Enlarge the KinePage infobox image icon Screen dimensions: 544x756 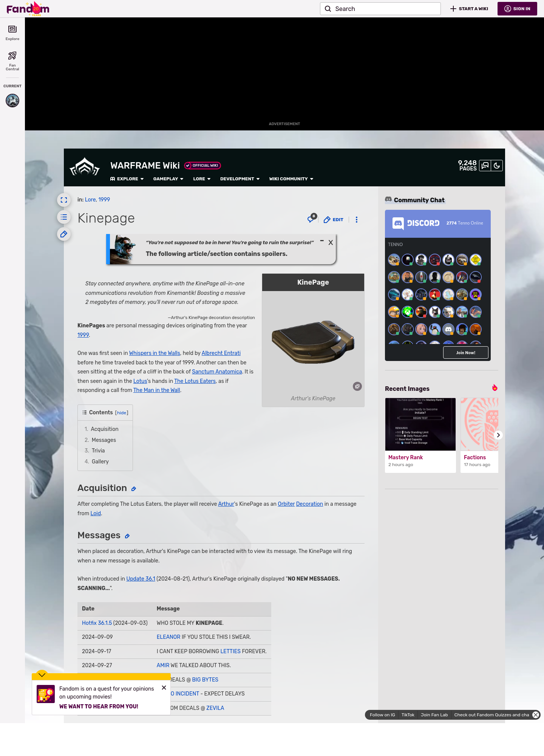point(357,386)
